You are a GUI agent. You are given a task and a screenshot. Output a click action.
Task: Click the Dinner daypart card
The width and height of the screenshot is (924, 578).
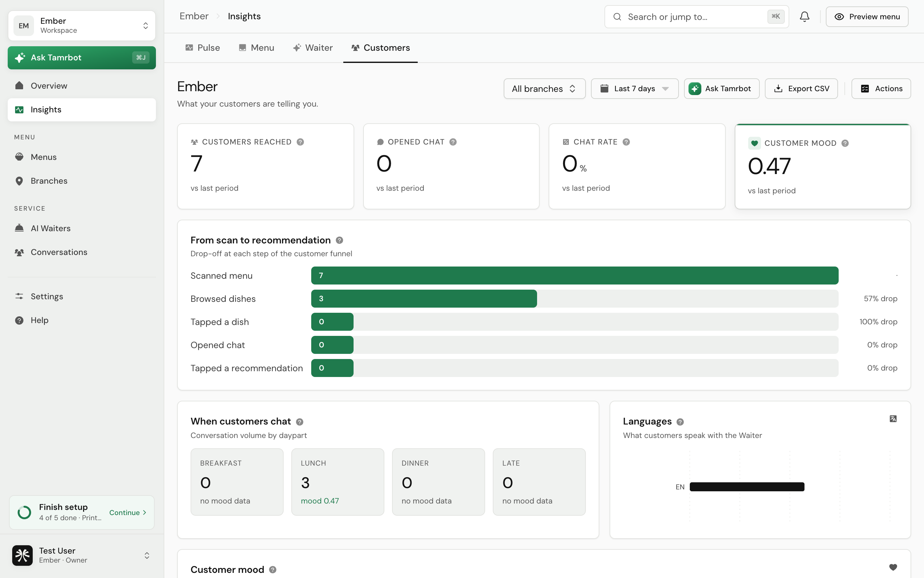click(438, 482)
